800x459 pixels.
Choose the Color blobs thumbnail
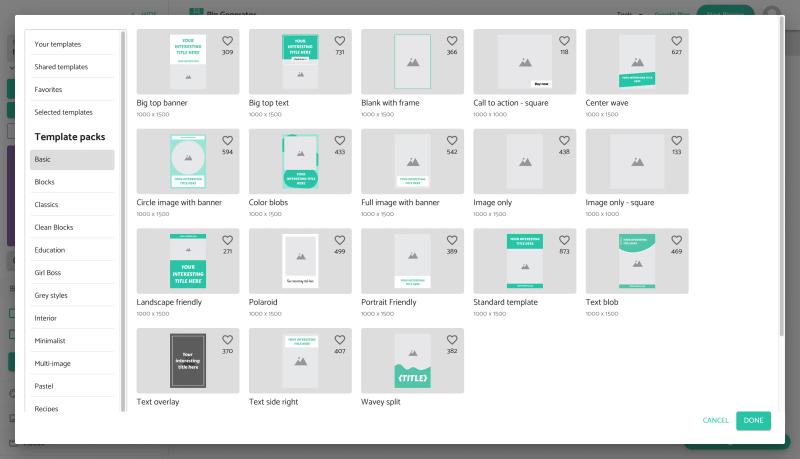(x=300, y=161)
